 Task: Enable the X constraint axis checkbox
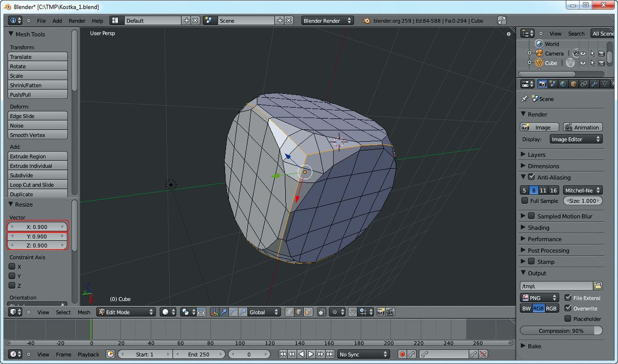12,266
